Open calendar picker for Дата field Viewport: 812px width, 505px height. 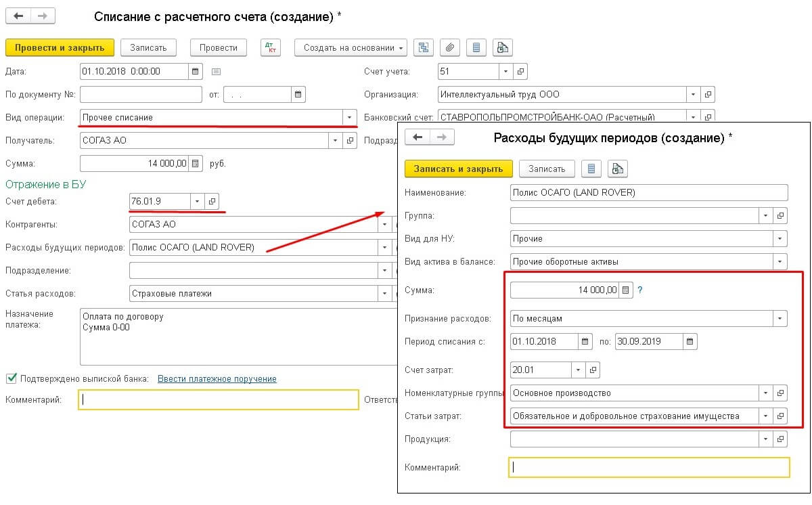(195, 71)
